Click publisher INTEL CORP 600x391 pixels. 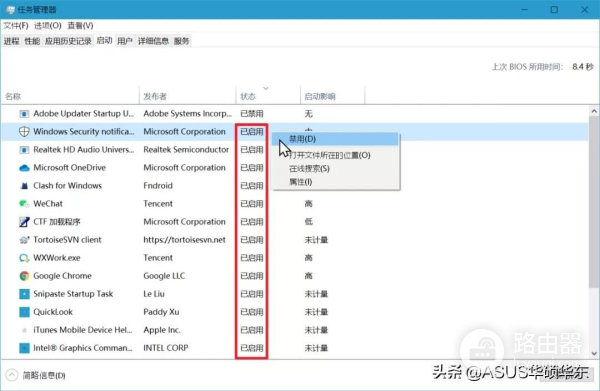166,348
